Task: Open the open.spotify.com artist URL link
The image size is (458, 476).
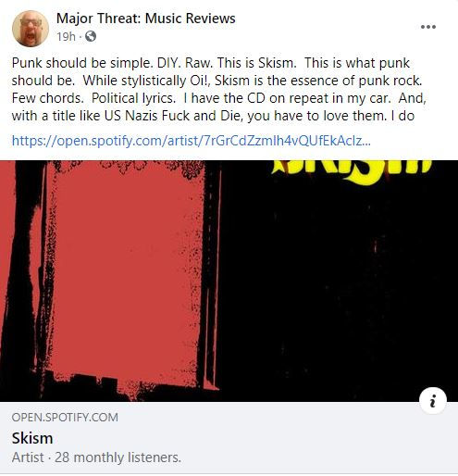Action: tap(192, 141)
